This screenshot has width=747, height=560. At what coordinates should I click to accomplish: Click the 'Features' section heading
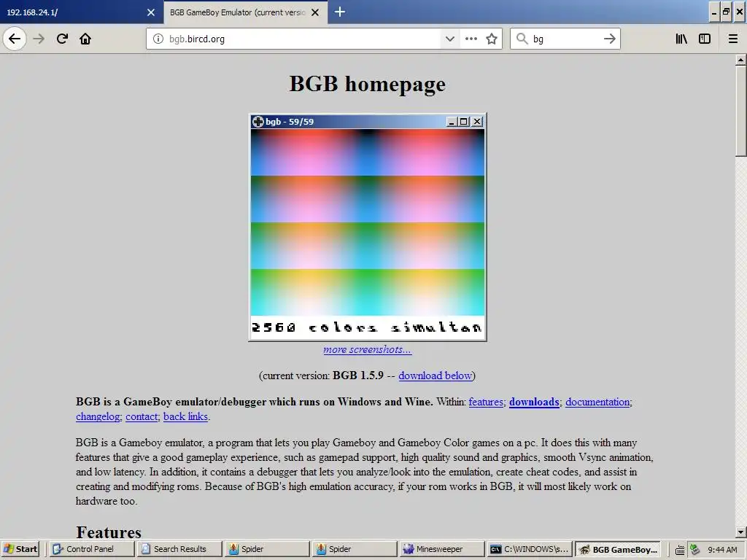(109, 532)
